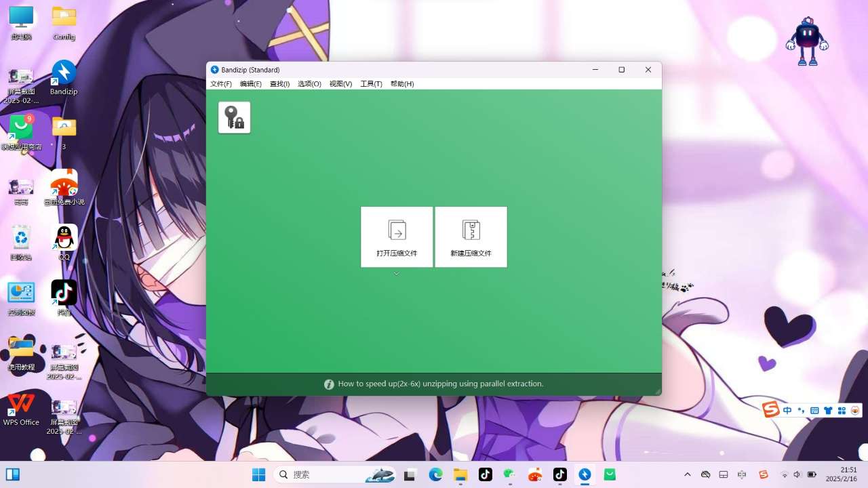Open WeChat from the taskbar

coord(510,475)
